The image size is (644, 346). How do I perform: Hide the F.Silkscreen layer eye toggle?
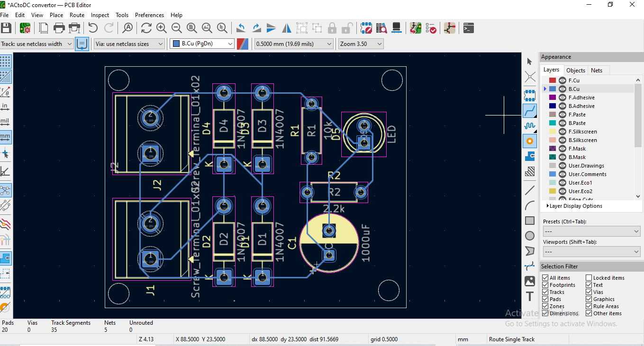(562, 132)
